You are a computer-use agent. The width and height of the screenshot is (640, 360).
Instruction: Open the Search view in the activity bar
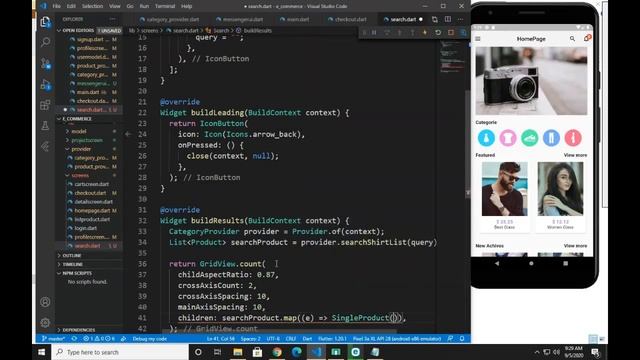coord(45,42)
